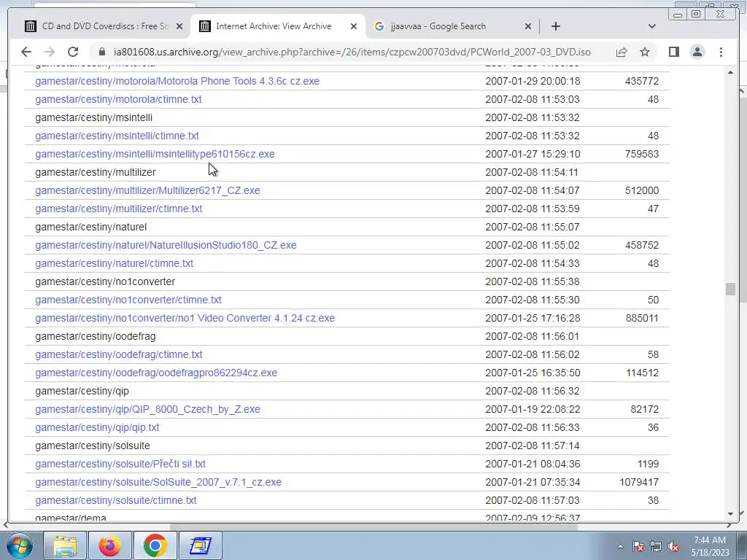This screenshot has height=560, width=747.
Task: Click the horizontal scrollbar thumb
Action: (x=373, y=526)
